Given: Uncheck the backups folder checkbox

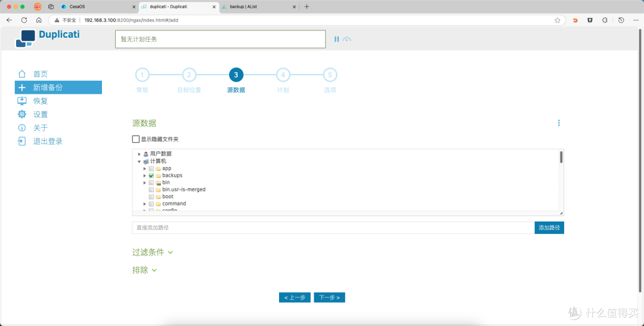Looking at the screenshot, I should point(151,176).
